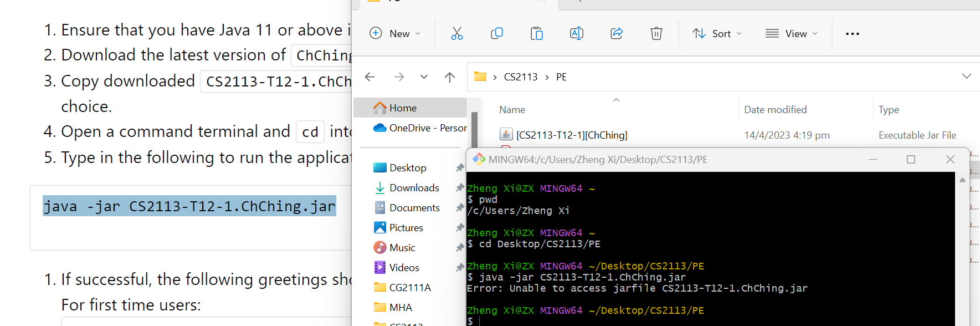Expand breadcrumb chevron between CS2113 and PE

coord(547,77)
